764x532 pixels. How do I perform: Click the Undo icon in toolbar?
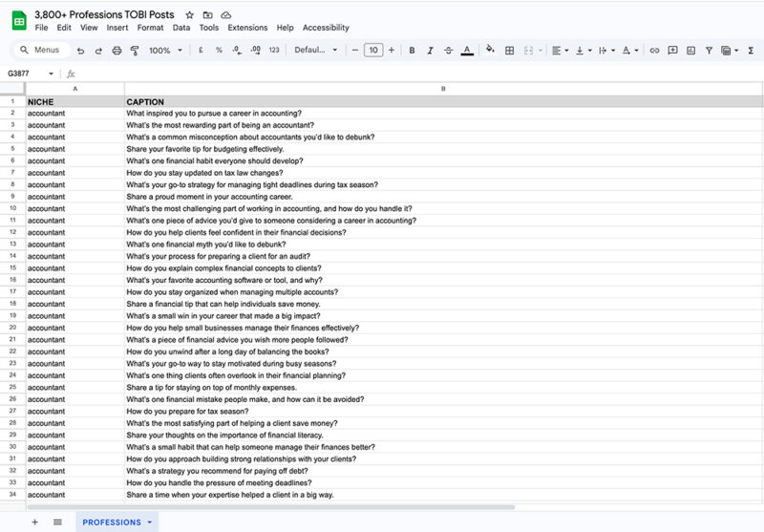pos(80,51)
